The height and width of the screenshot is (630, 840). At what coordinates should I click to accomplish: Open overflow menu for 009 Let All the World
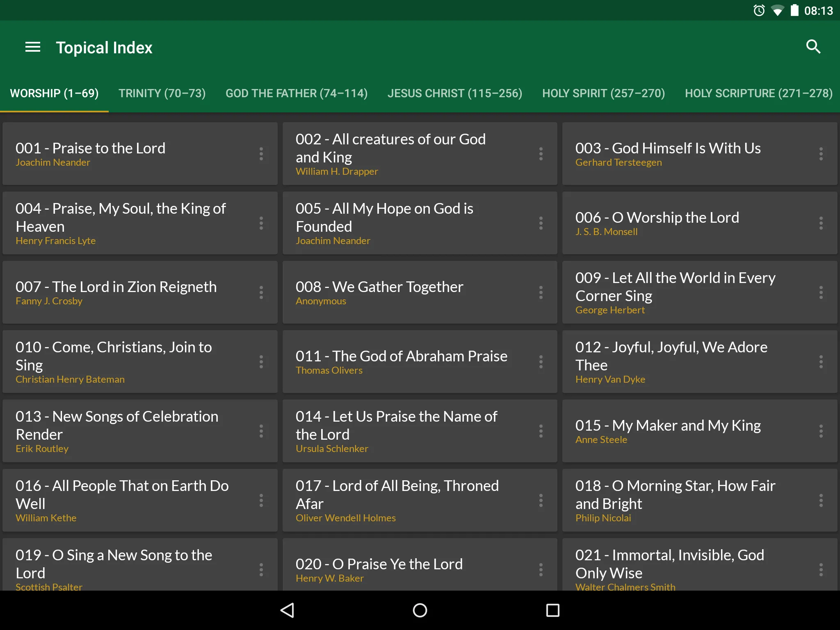point(821,292)
